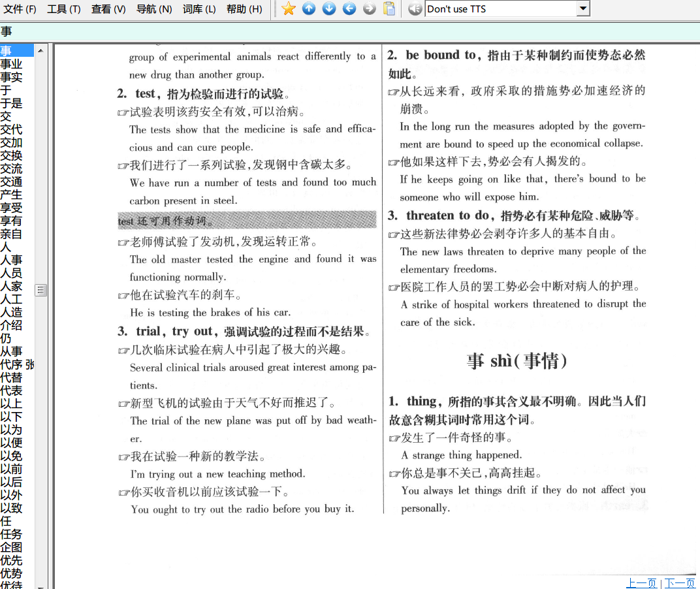Select 交代 in the word list
This screenshot has width=700, height=589.
11,129
